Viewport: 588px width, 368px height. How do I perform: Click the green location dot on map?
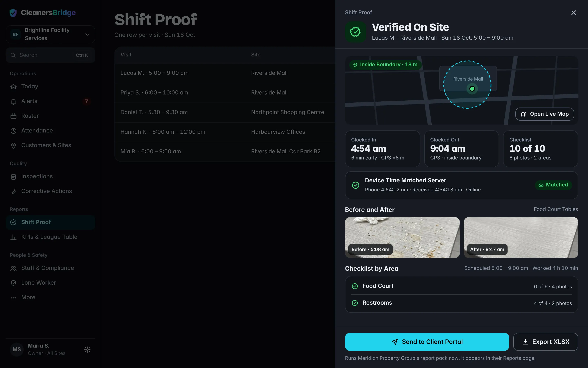472,89
